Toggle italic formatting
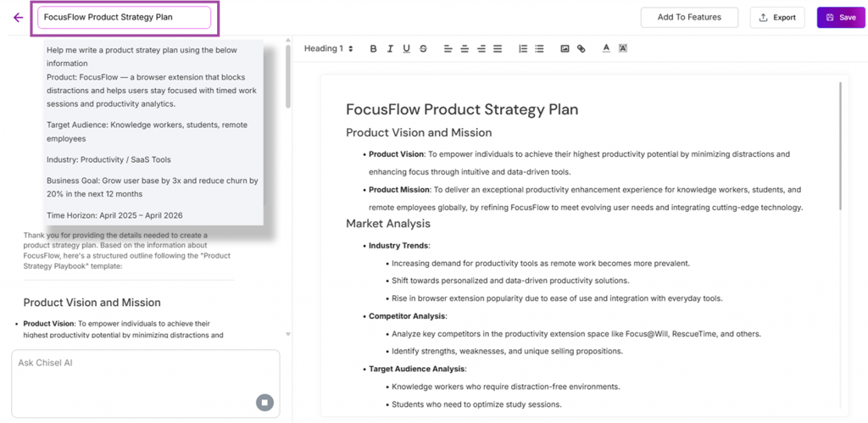The image size is (868, 423). click(390, 49)
